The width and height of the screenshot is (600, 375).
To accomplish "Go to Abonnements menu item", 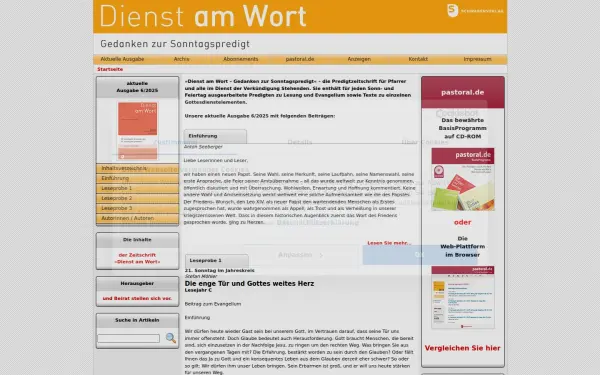I will pyautogui.click(x=241, y=59).
